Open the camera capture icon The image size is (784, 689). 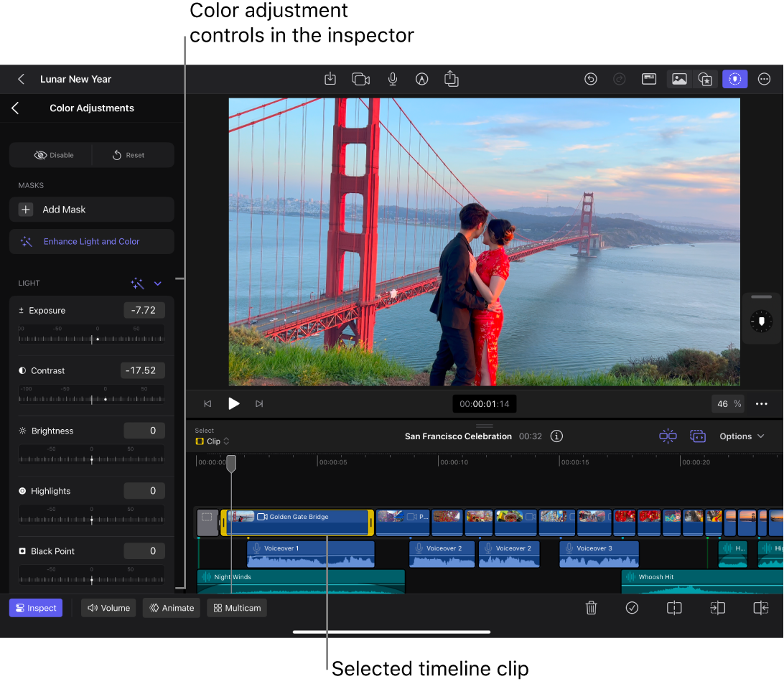tap(360, 79)
